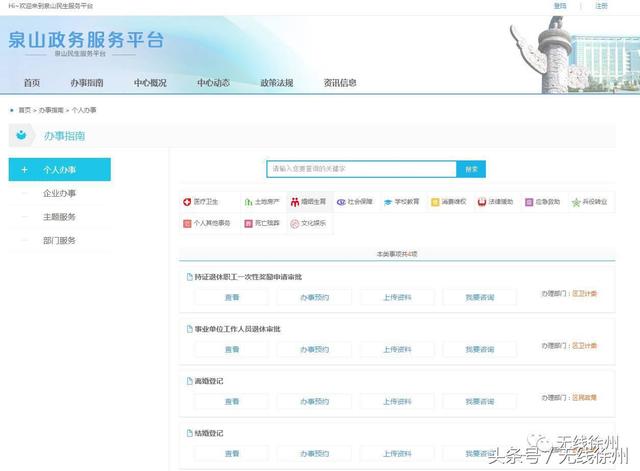640x471 pixels.
Task: Click 查看 under 结婚登记
Action: [x=231, y=453]
